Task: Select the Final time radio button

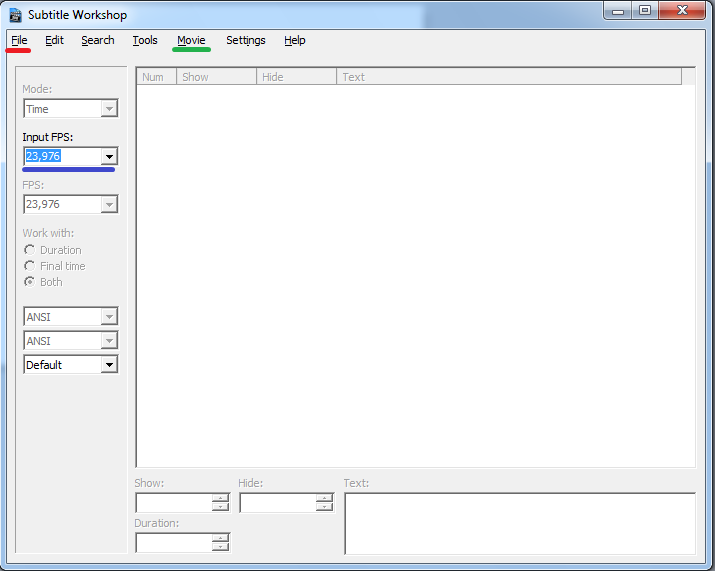Action: [x=31, y=266]
